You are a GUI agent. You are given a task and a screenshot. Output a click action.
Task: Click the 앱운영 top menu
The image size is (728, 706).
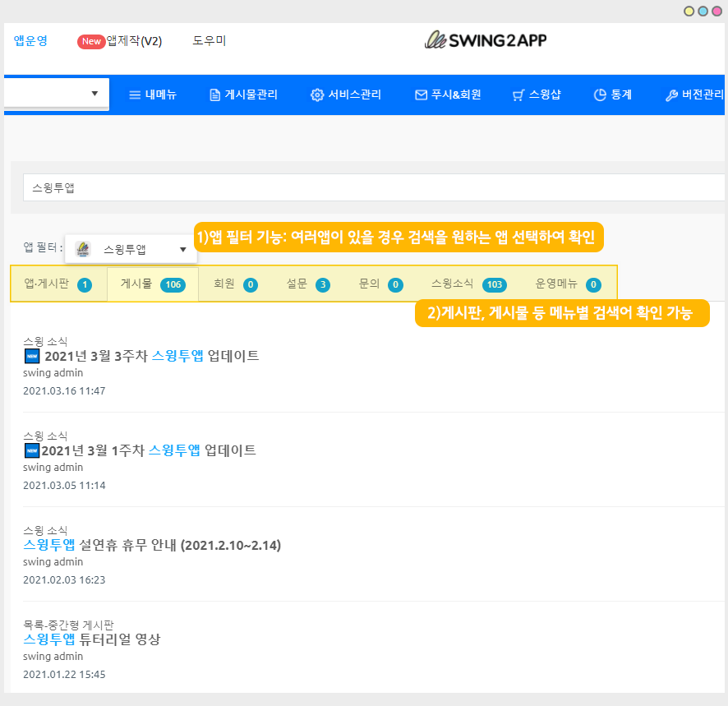point(30,40)
